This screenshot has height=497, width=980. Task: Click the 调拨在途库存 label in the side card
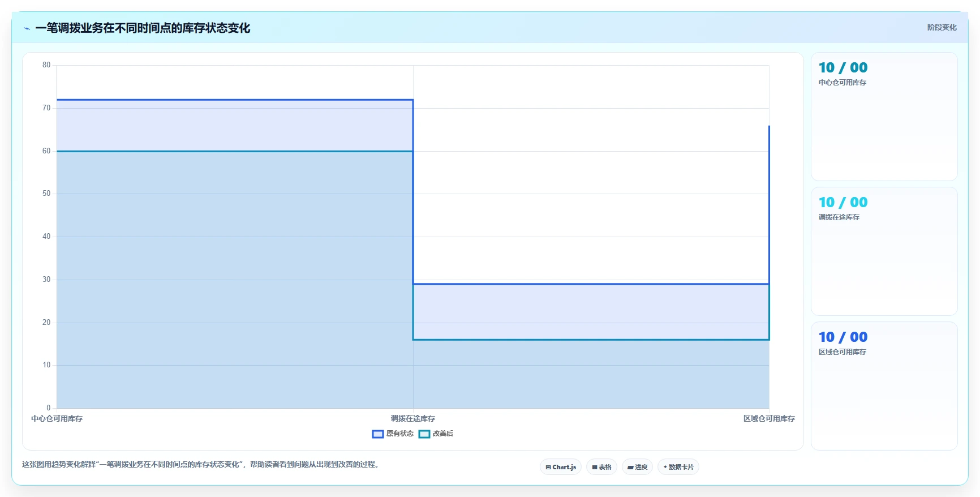[x=839, y=217]
